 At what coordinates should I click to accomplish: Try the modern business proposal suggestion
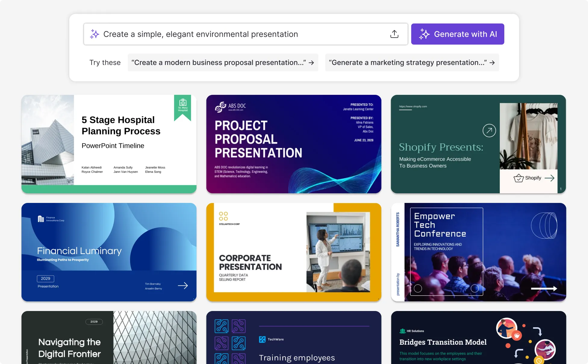click(223, 63)
